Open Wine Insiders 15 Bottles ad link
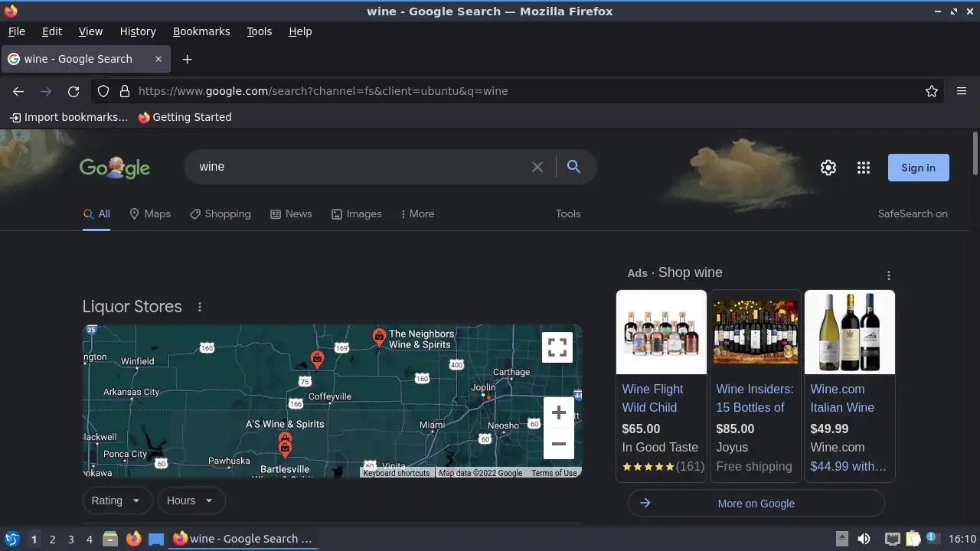 (755, 398)
